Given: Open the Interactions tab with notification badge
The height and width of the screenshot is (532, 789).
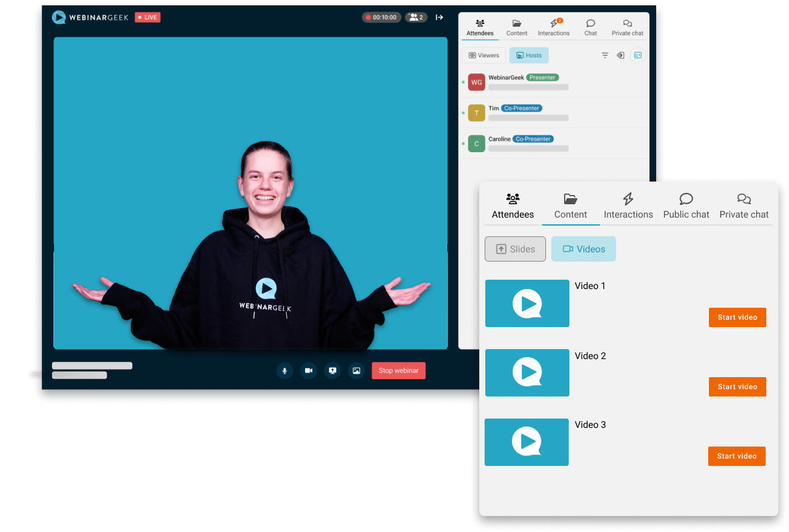Looking at the screenshot, I should (553, 27).
